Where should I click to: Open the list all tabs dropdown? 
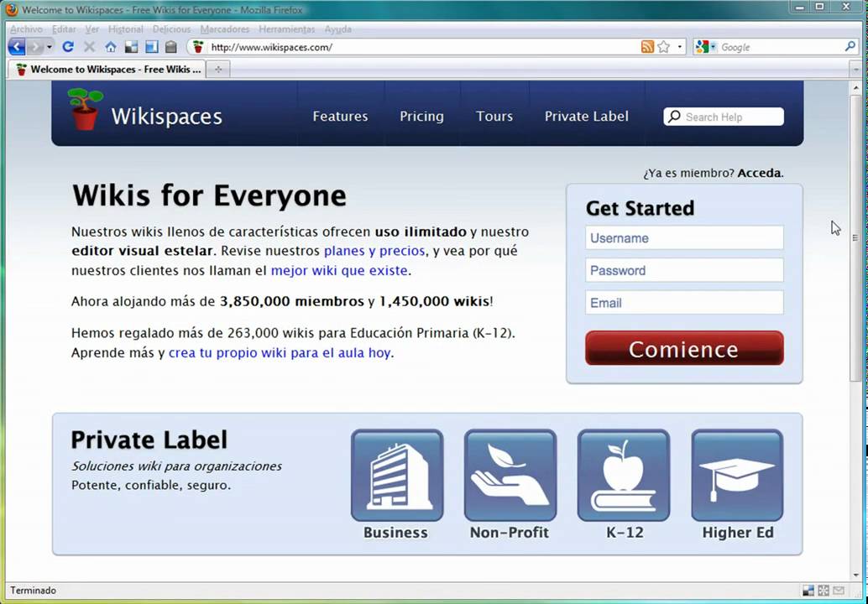(x=857, y=70)
